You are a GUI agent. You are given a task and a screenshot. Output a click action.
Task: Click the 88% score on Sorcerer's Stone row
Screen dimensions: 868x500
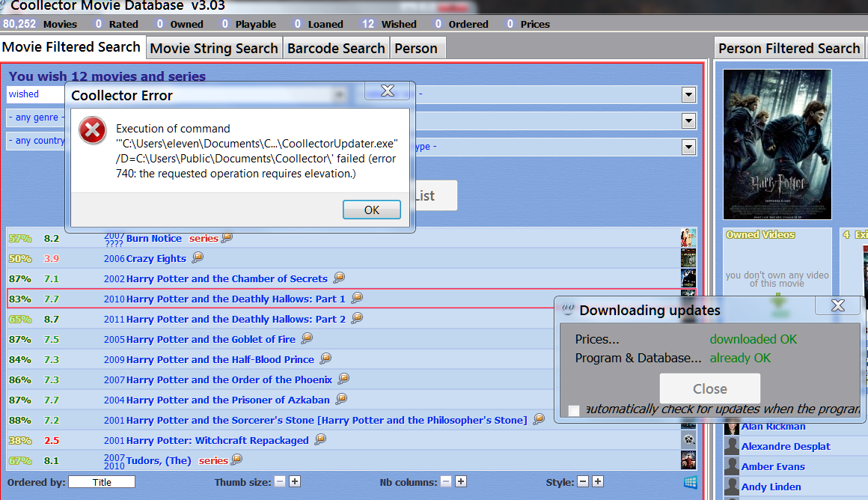pos(20,420)
